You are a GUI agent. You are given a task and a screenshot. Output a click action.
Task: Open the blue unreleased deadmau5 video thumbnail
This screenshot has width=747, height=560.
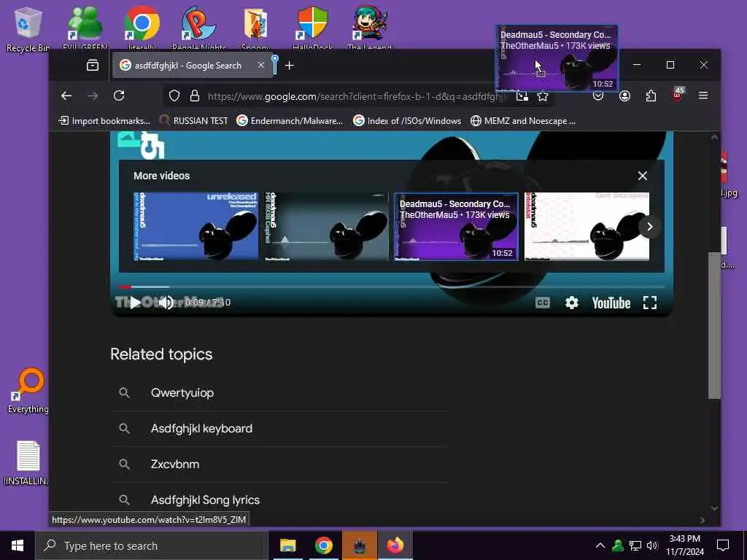click(196, 226)
